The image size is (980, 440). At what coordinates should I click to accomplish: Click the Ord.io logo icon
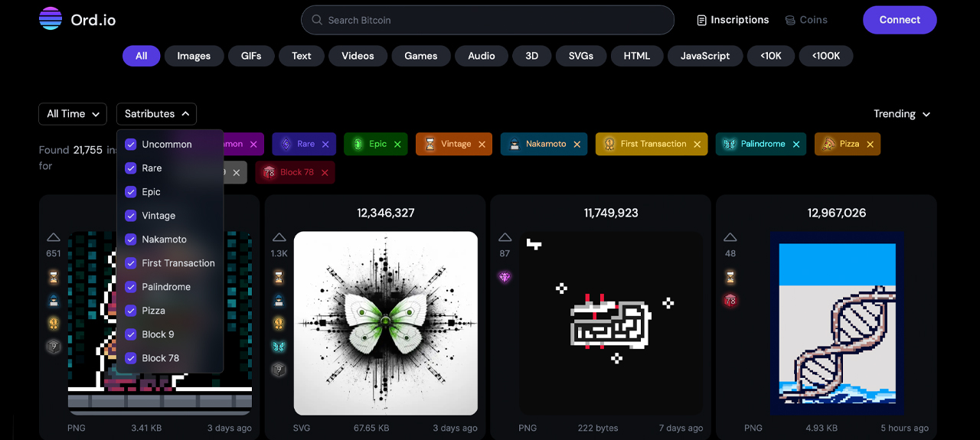51,19
